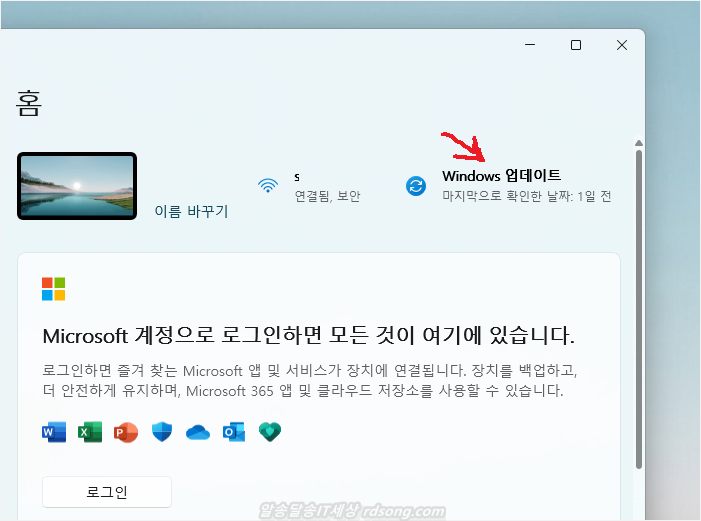
Task: Click the Word app icon
Action: coord(53,432)
